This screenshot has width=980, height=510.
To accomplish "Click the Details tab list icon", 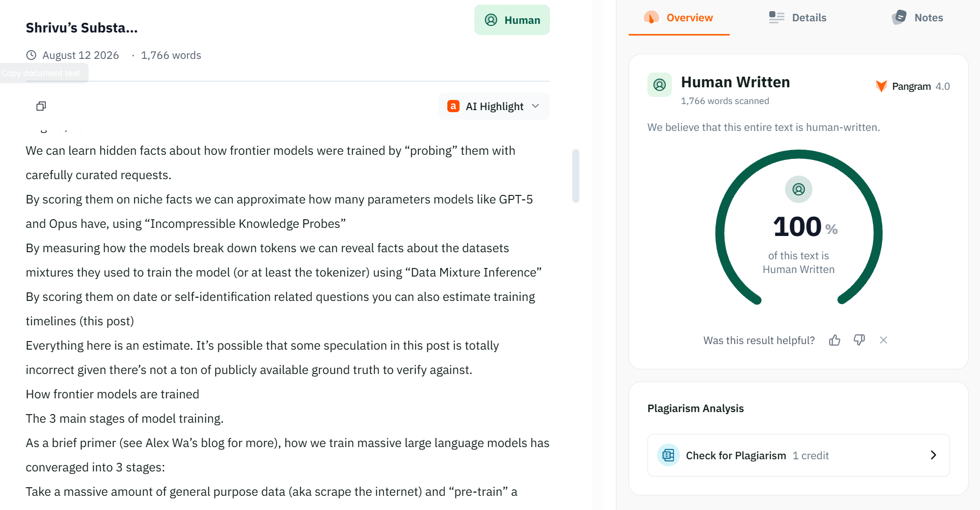I will pyautogui.click(x=776, y=18).
